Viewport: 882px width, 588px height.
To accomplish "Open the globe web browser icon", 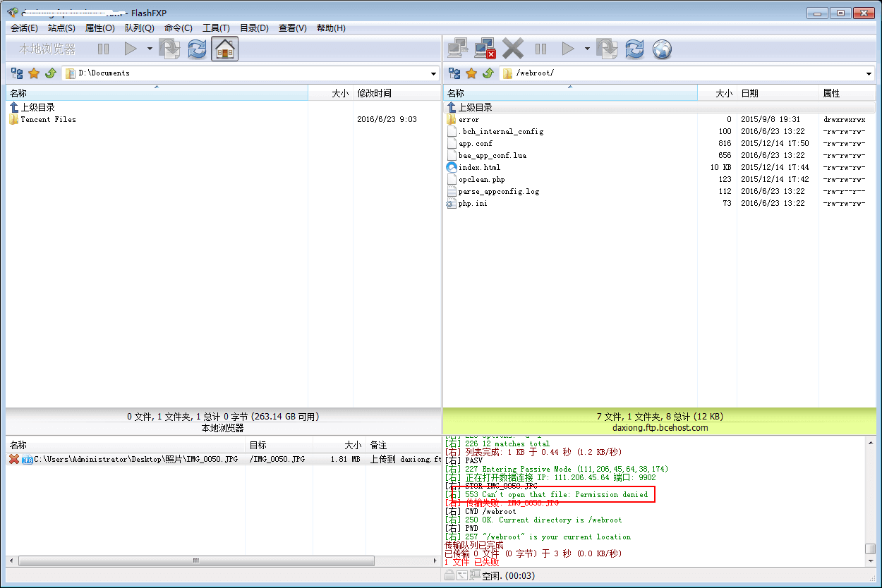I will click(661, 48).
